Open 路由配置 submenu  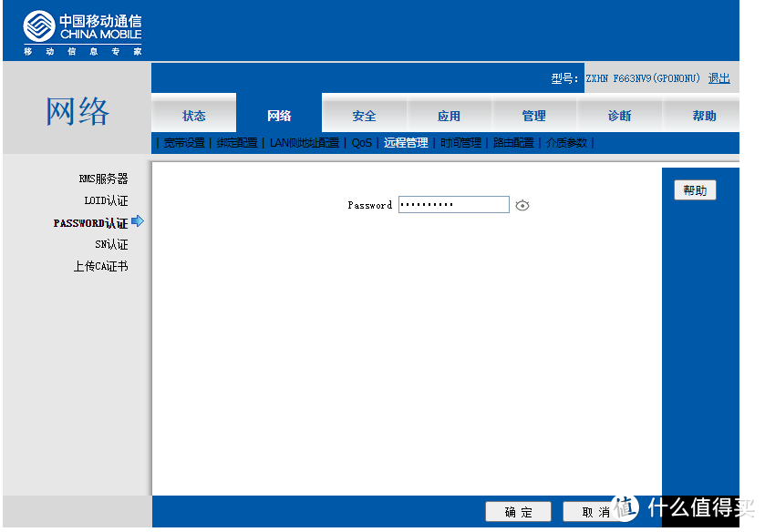point(513,143)
